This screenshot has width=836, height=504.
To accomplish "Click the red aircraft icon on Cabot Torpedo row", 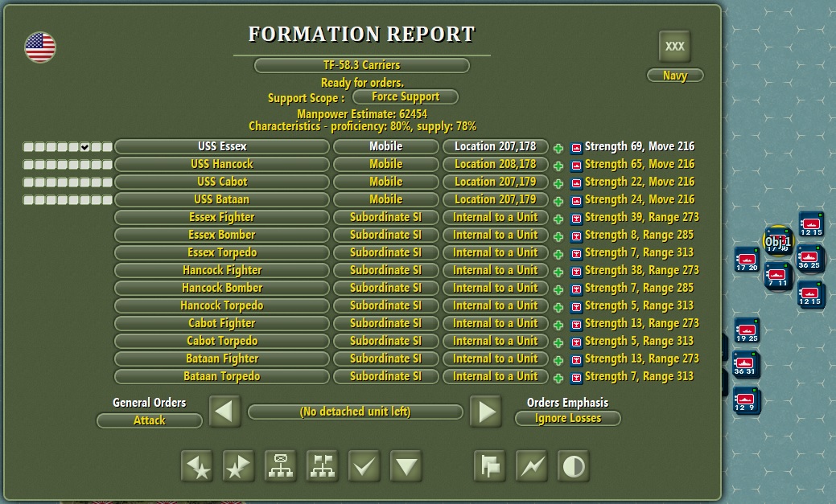I will 576,342.
